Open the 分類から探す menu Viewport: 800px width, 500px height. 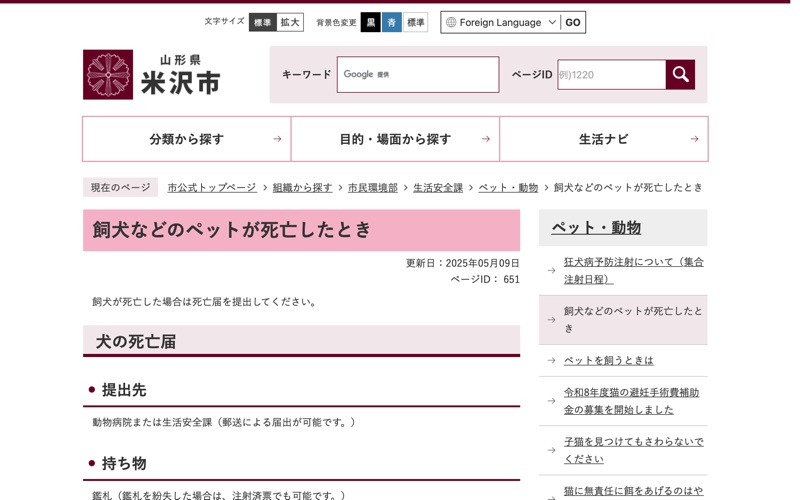[187, 139]
